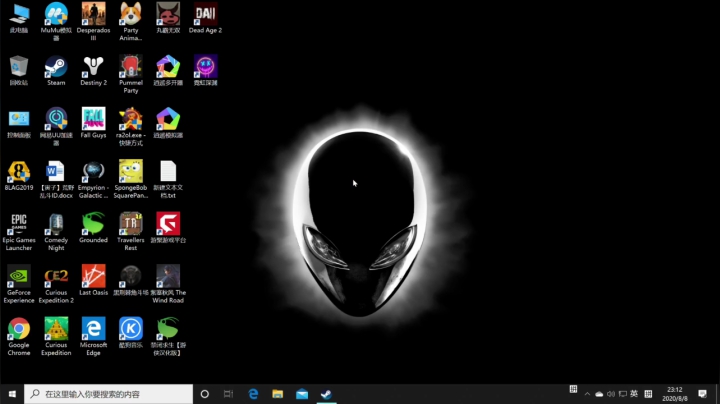The height and width of the screenshot is (404, 720).
Task: Launch Edge from the taskbar
Action: click(x=253, y=394)
